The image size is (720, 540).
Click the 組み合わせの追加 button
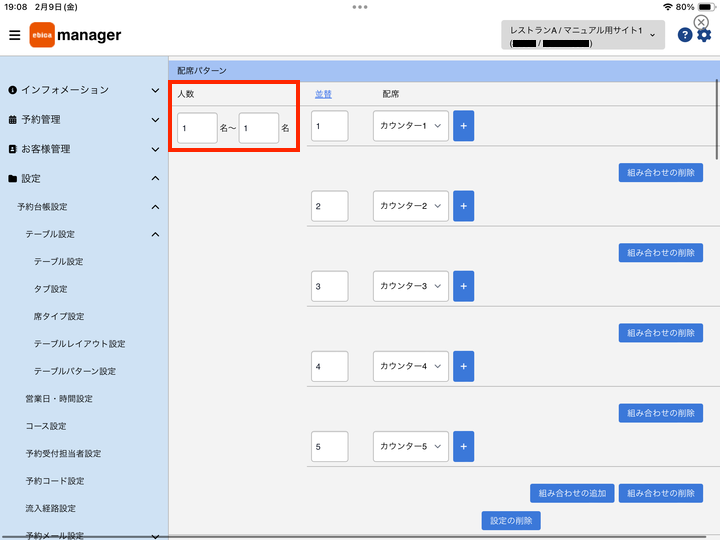click(572, 493)
